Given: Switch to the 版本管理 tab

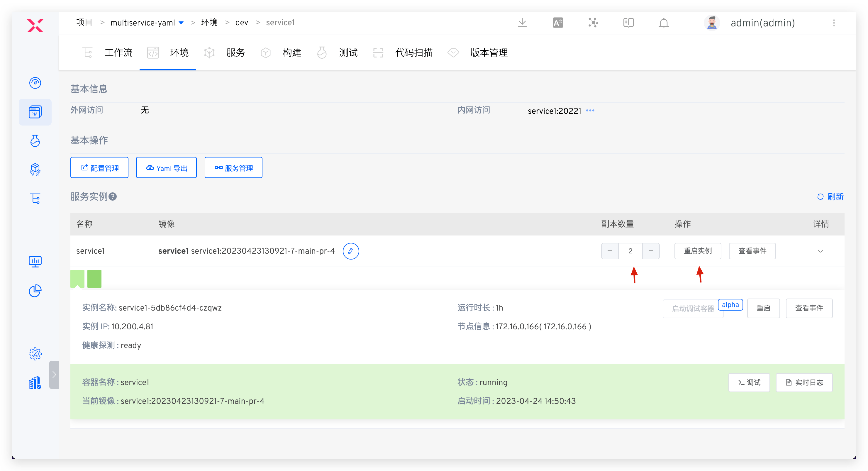Looking at the screenshot, I should pyautogui.click(x=489, y=52).
